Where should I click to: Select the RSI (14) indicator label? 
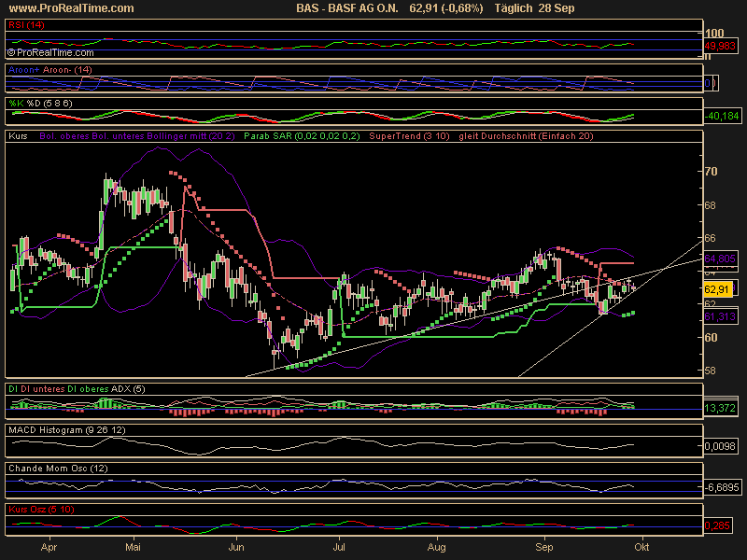pyautogui.click(x=26, y=25)
